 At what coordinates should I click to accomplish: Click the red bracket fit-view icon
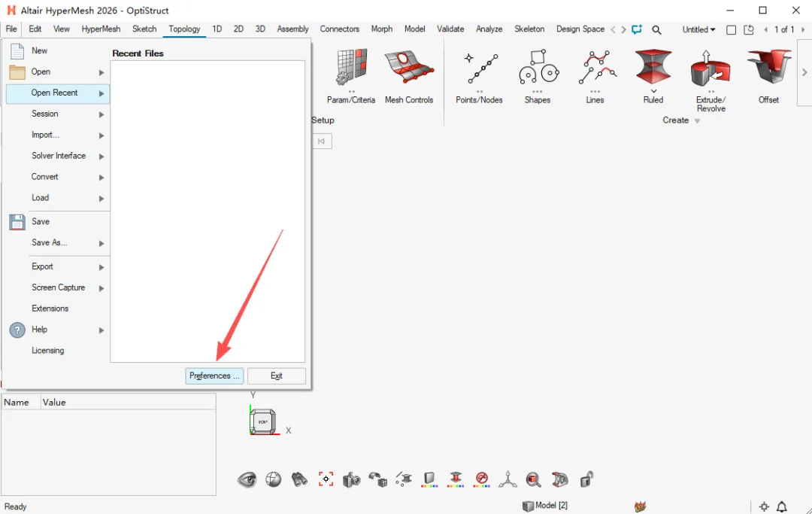coord(326,480)
